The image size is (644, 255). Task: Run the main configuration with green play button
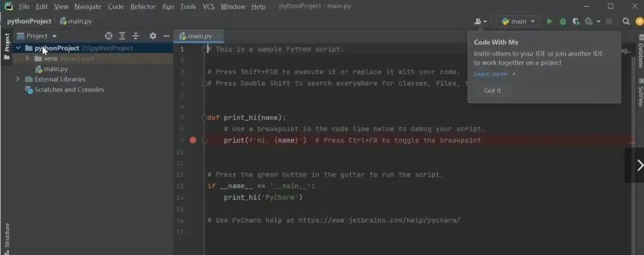[x=550, y=21]
